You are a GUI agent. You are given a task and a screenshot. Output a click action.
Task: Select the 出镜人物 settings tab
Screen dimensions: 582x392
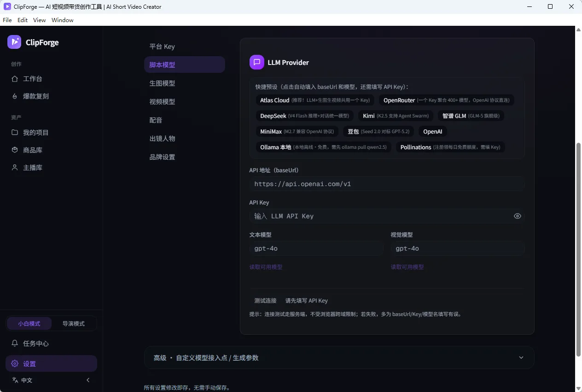[185, 138]
